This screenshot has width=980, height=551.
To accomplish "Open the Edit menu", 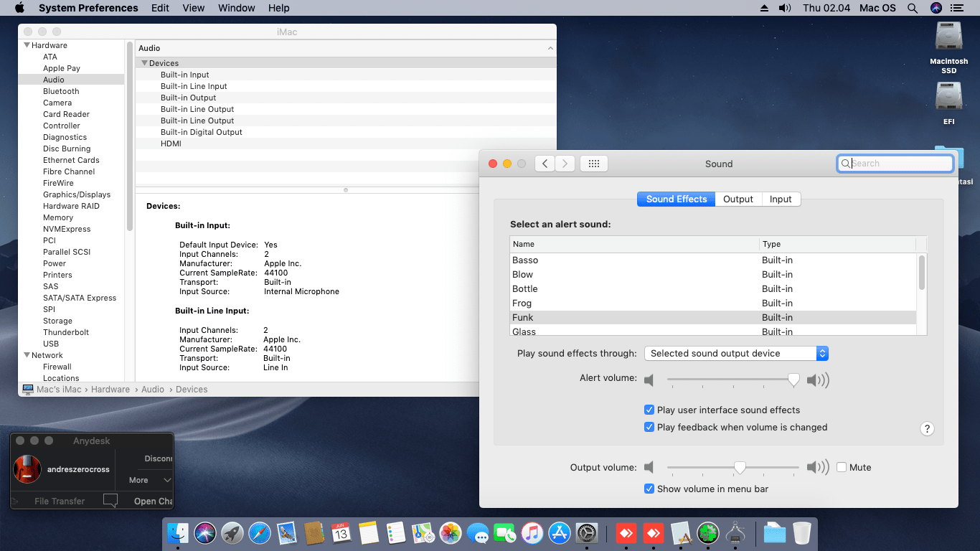I will click(160, 8).
